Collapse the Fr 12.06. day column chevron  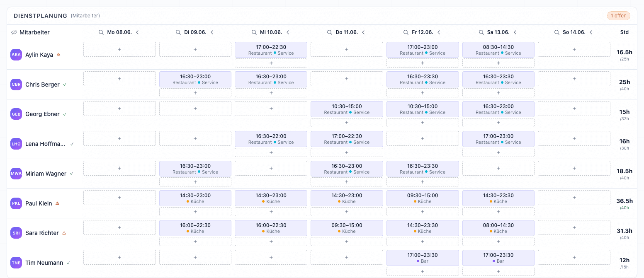(439, 32)
